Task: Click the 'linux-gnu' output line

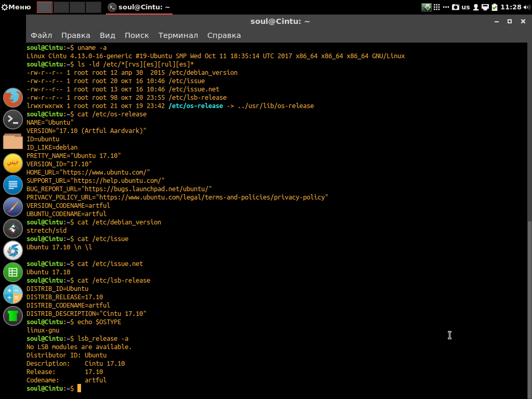Action: [43, 330]
